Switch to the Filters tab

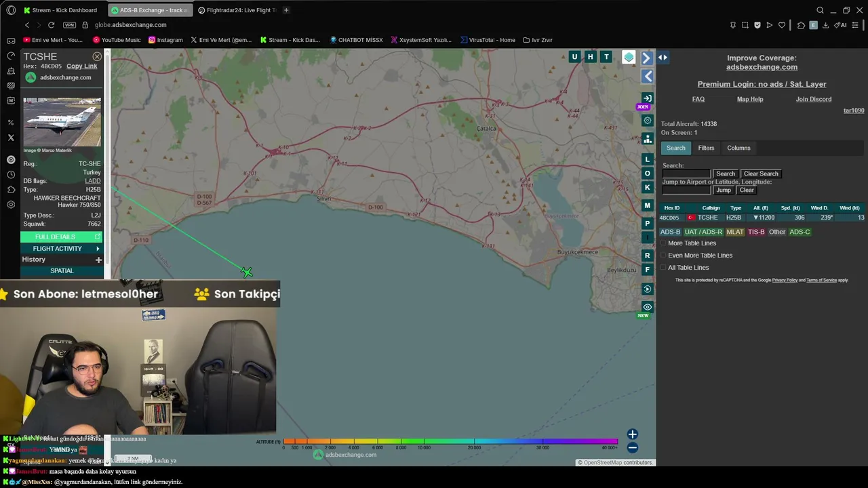coord(706,148)
